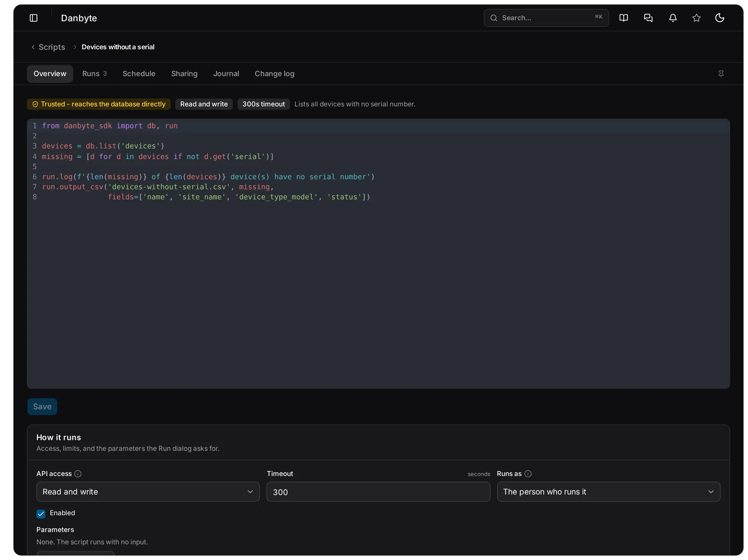Click the pin icon in tab bar

click(721, 74)
